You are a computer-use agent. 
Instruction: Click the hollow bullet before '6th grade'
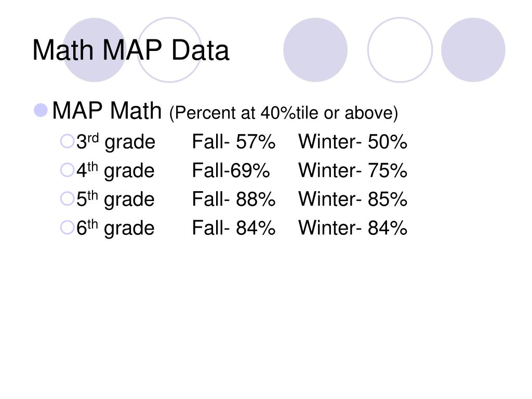click(x=67, y=228)
